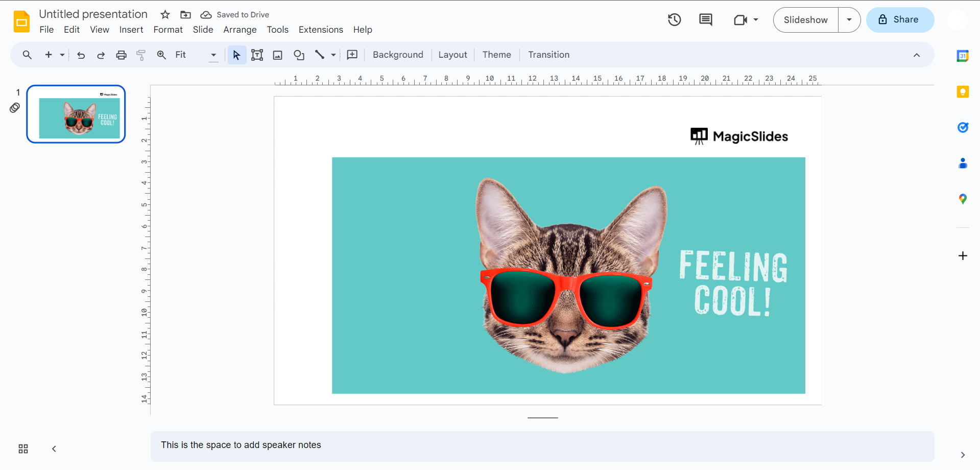Screen dimensions: 980x470
Task: Select the Text box tool
Action: click(257, 55)
